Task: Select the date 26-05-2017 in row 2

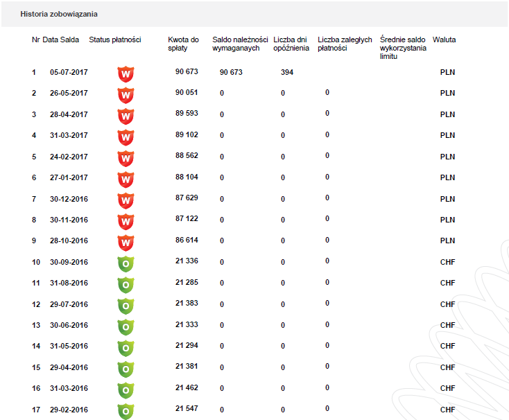Action: 69,93
